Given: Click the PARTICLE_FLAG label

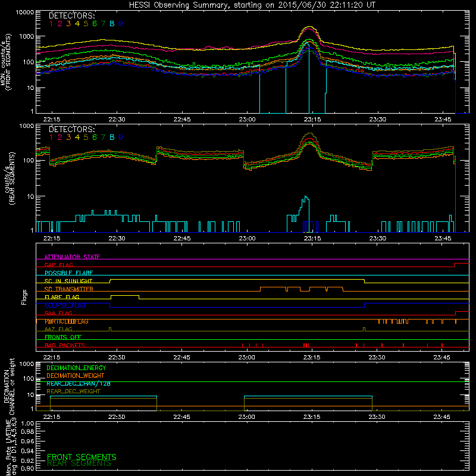Looking at the screenshot, I should [67, 321].
